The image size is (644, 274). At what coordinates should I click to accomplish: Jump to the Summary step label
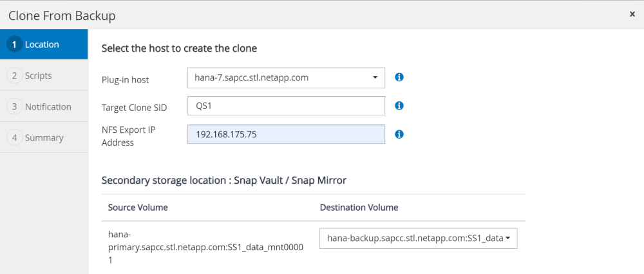point(44,137)
